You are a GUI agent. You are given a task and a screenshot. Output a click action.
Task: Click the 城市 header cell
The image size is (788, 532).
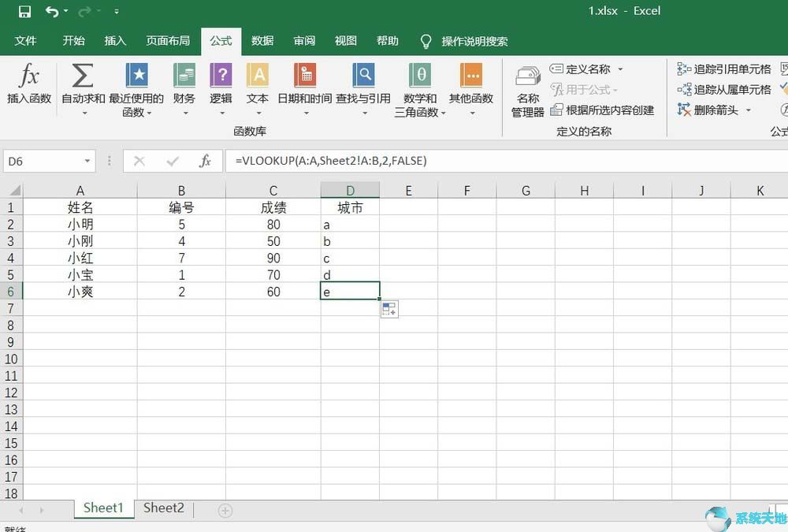[x=351, y=207]
